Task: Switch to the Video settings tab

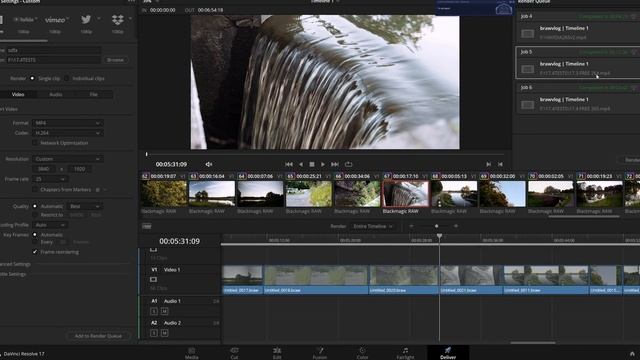Action: 18,94
